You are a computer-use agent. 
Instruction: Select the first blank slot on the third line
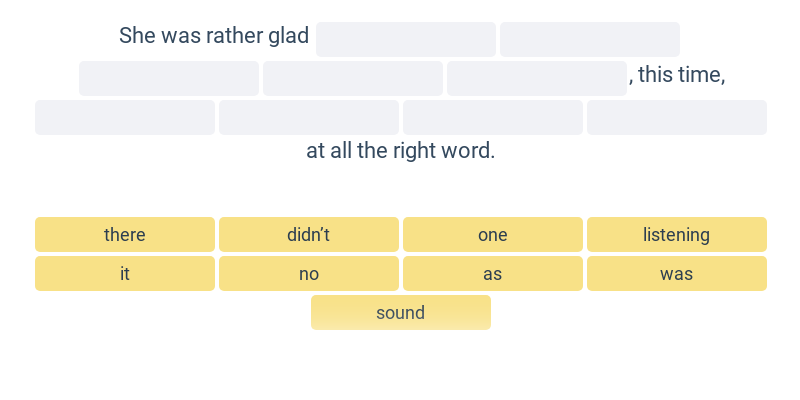125,117
